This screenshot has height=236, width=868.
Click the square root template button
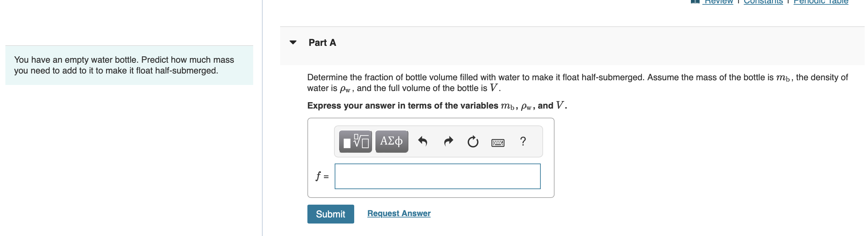(x=355, y=142)
